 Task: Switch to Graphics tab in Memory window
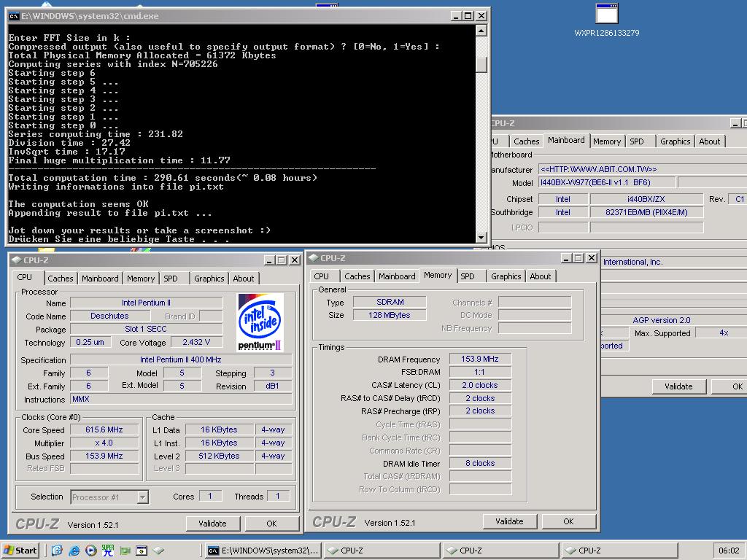(x=506, y=276)
